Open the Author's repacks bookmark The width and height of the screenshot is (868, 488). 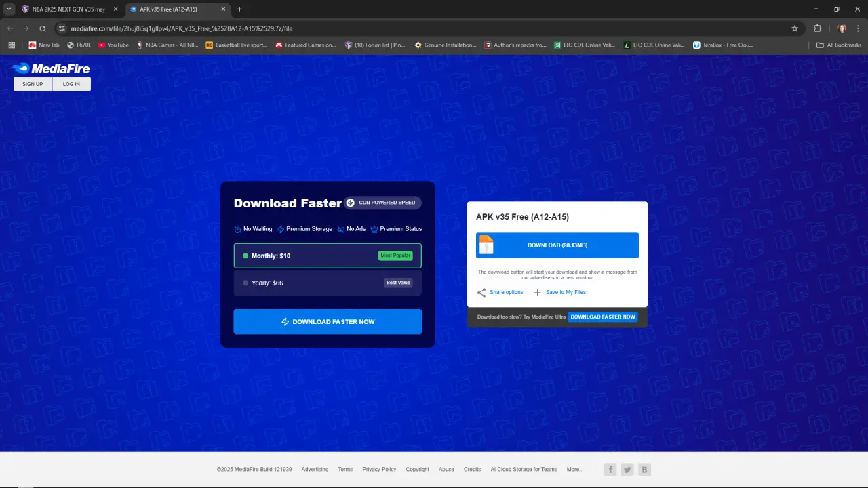tap(515, 45)
